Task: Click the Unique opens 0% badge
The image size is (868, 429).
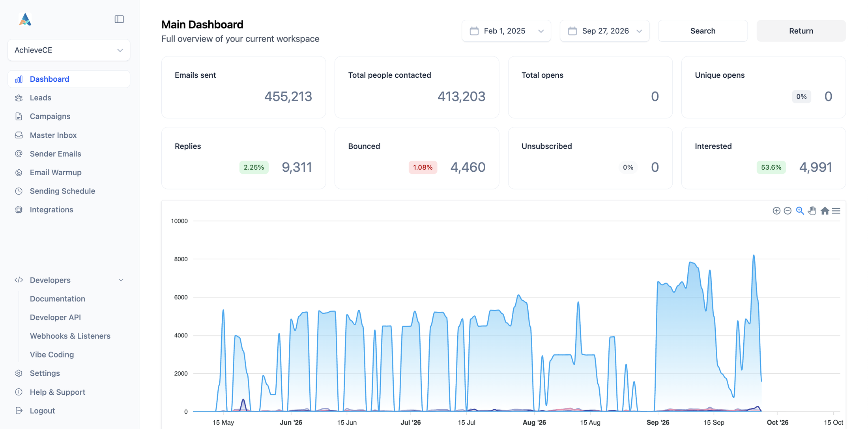Action: 801,97
